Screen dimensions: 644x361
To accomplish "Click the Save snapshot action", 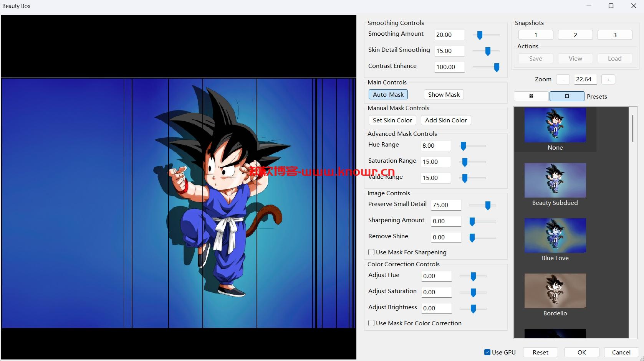I will (536, 58).
